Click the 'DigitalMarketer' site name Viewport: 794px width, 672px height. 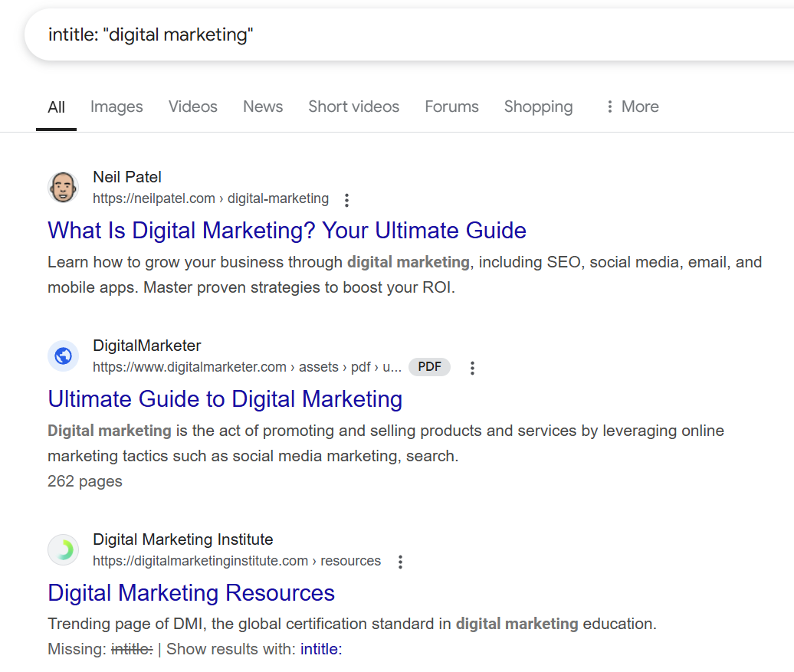coord(147,346)
